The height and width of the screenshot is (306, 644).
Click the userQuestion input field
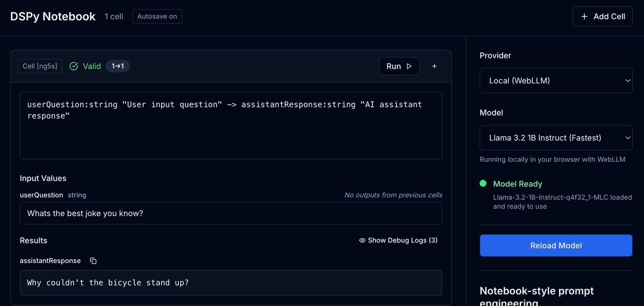coord(231,213)
